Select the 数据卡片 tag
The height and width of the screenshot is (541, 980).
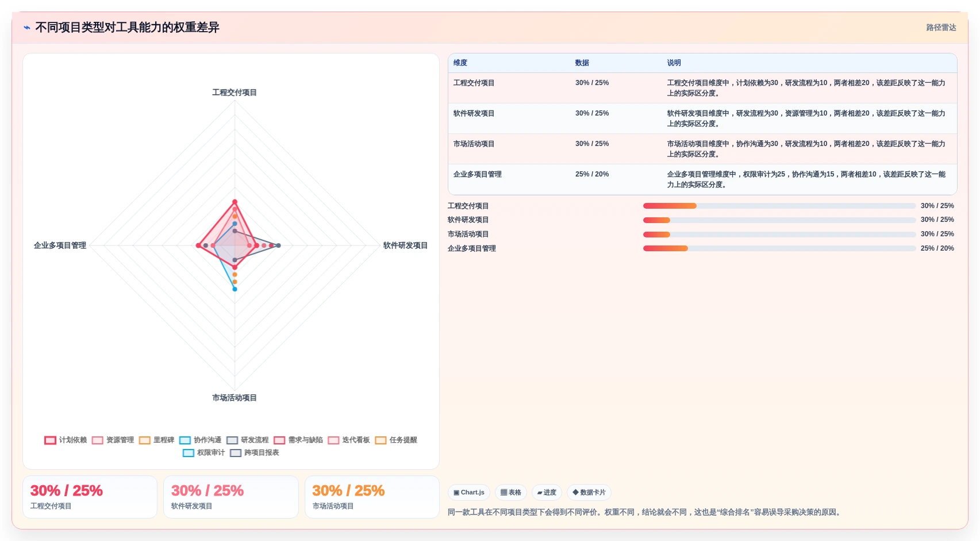(589, 493)
